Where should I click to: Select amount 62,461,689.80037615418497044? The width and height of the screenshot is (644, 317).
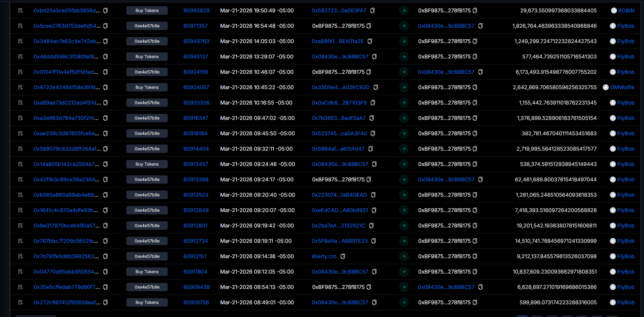click(555, 179)
